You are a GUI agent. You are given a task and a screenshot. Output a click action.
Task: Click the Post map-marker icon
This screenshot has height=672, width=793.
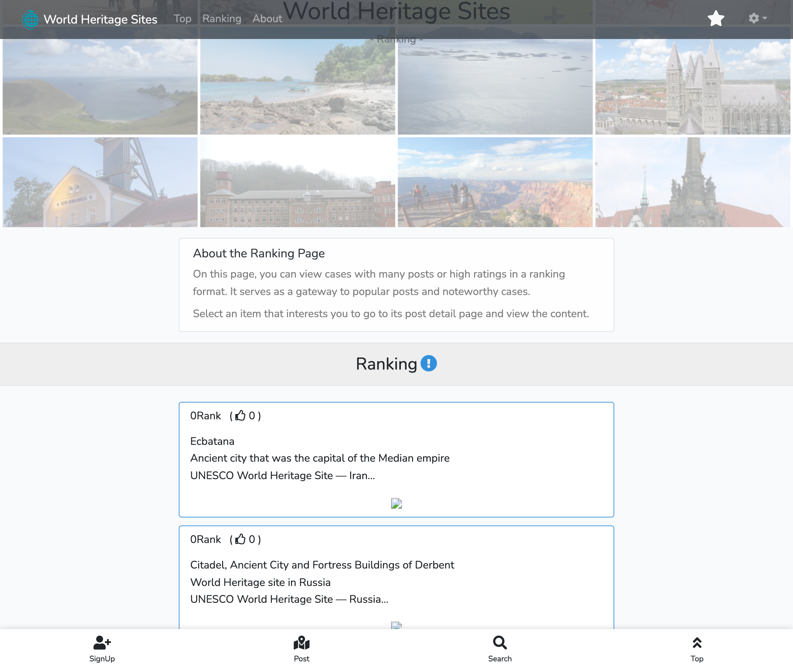pos(302,643)
